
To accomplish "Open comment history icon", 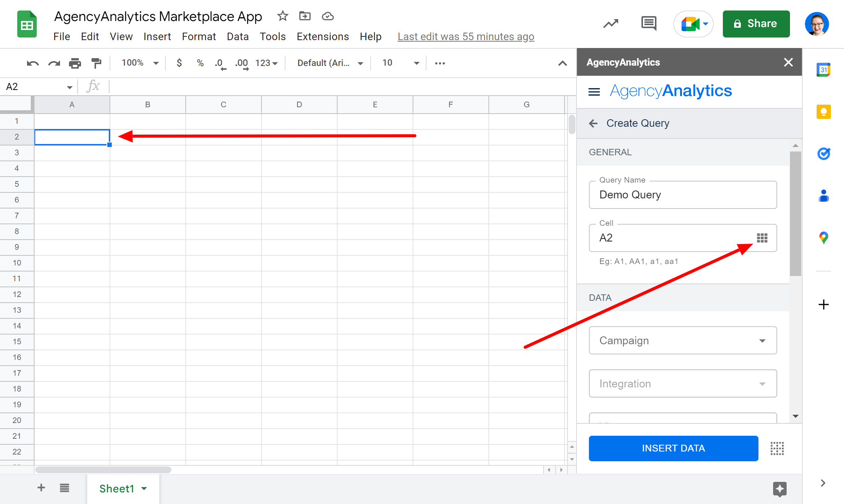I will pos(649,24).
